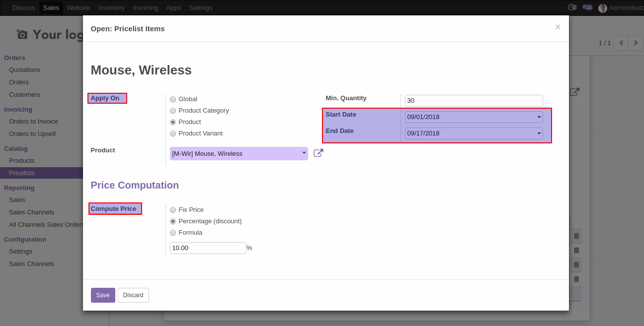Screen dimensions: 644x326
Task: Choose the Fix Price radio option
Action: pos(173,210)
